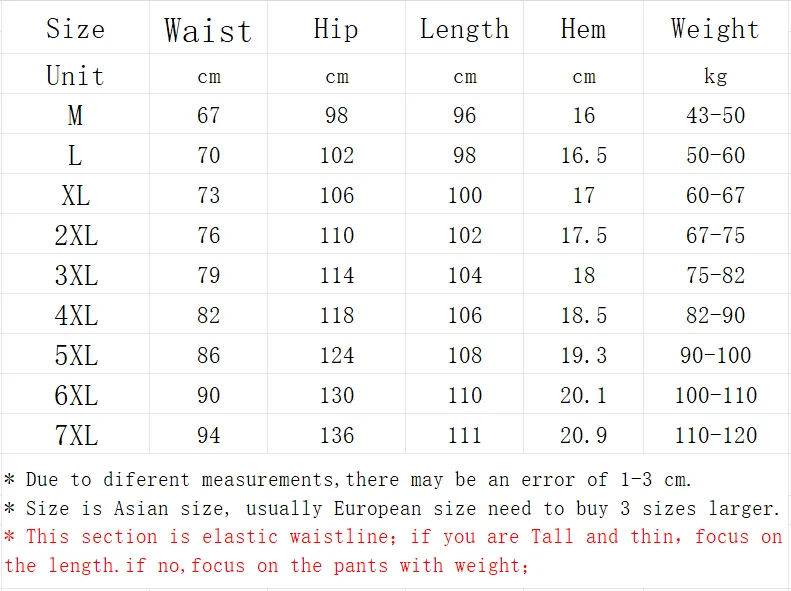Select the M size row label
Viewport: 791px width, 591px height.
coord(75,116)
